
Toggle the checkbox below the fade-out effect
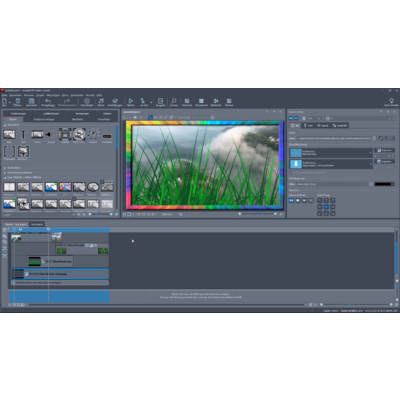[x=291, y=173]
